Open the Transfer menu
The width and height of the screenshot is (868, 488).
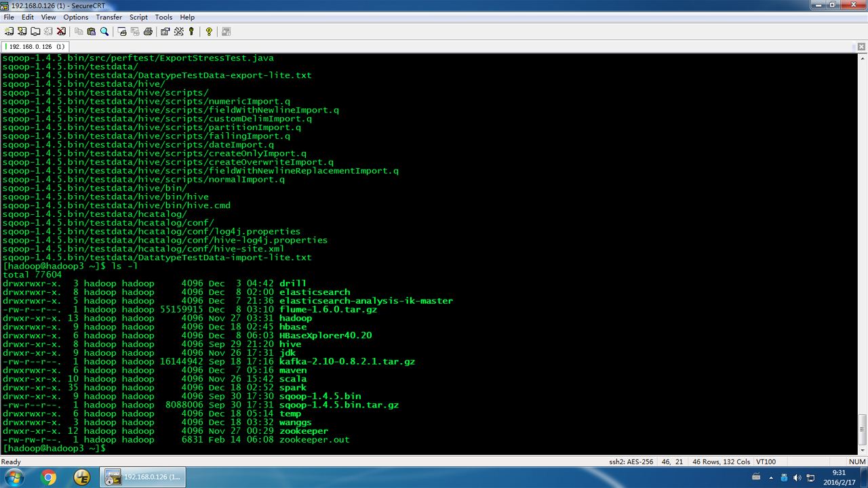pos(109,17)
